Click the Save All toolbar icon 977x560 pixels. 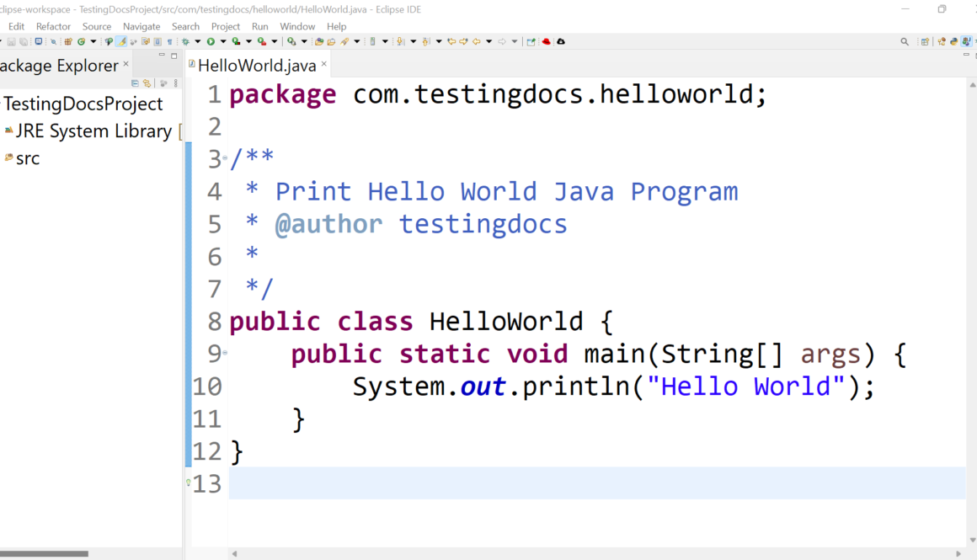(x=23, y=41)
